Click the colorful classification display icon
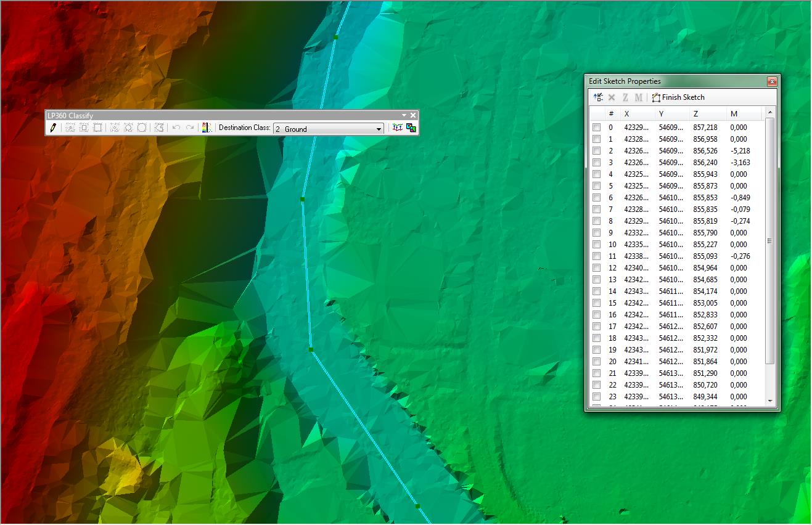Image resolution: width=812 pixels, height=525 pixels. tap(206, 128)
